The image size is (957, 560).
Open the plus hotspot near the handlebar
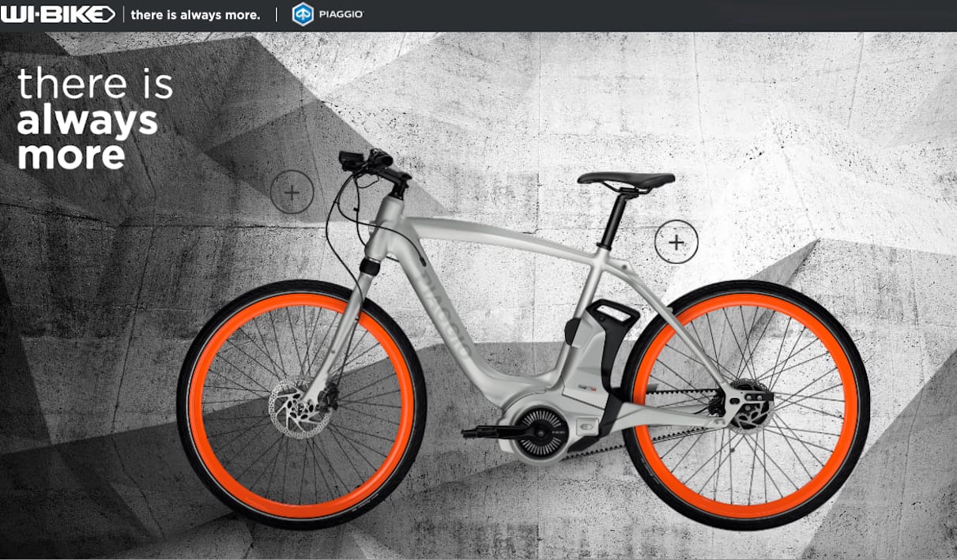292,192
